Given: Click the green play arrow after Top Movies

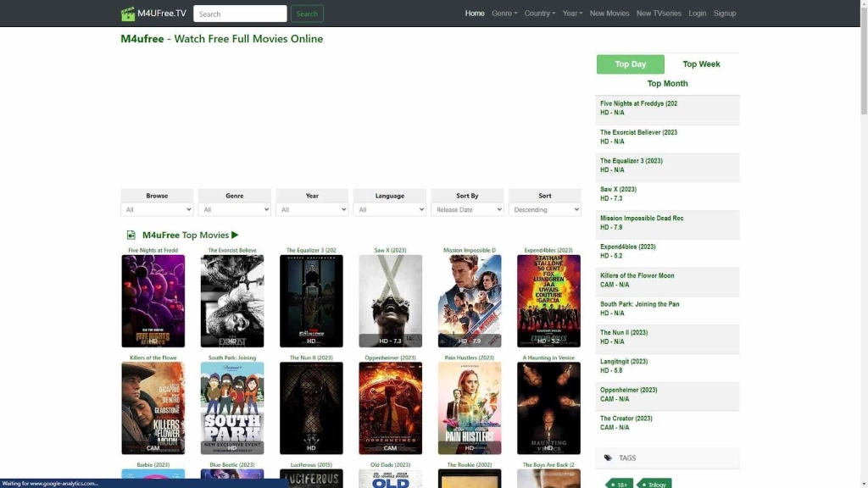Looking at the screenshot, I should 235,236.
